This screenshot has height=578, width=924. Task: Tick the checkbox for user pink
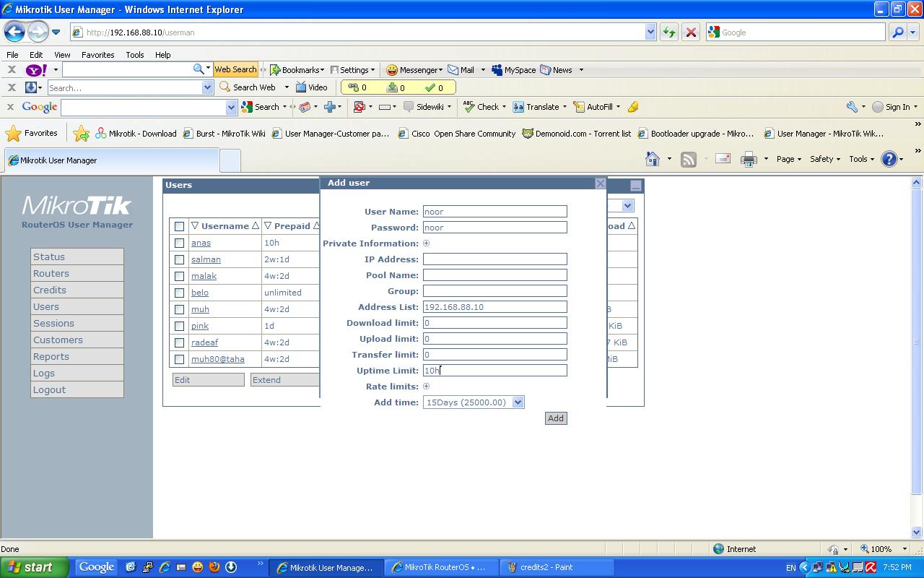click(x=179, y=327)
